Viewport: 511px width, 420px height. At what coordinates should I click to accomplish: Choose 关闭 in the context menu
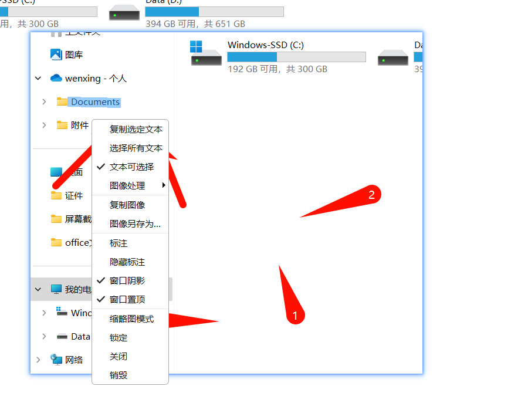119,357
